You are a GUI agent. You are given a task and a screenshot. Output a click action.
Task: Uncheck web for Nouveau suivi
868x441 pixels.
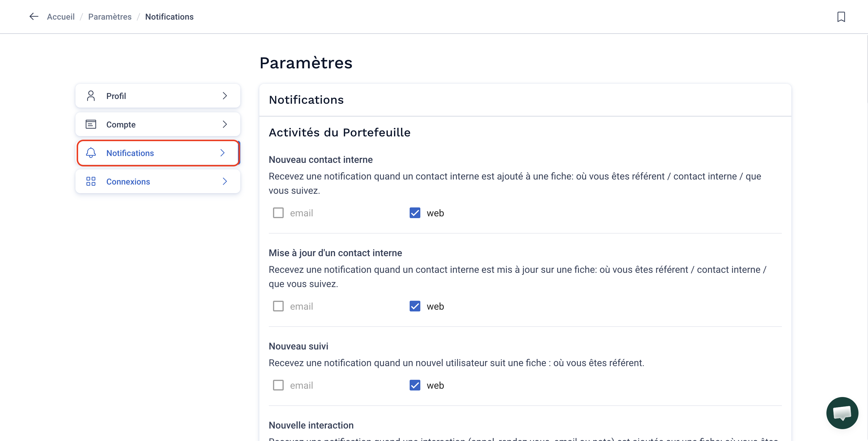click(x=415, y=385)
